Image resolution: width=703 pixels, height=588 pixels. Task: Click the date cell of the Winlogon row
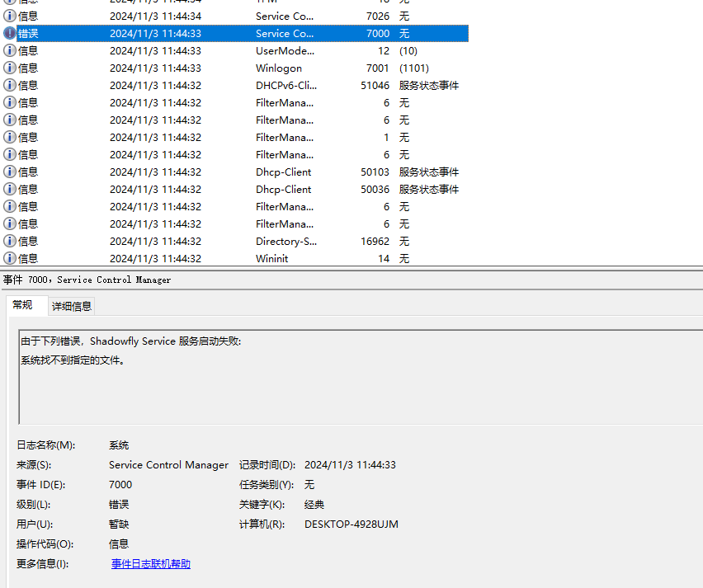[x=156, y=68]
